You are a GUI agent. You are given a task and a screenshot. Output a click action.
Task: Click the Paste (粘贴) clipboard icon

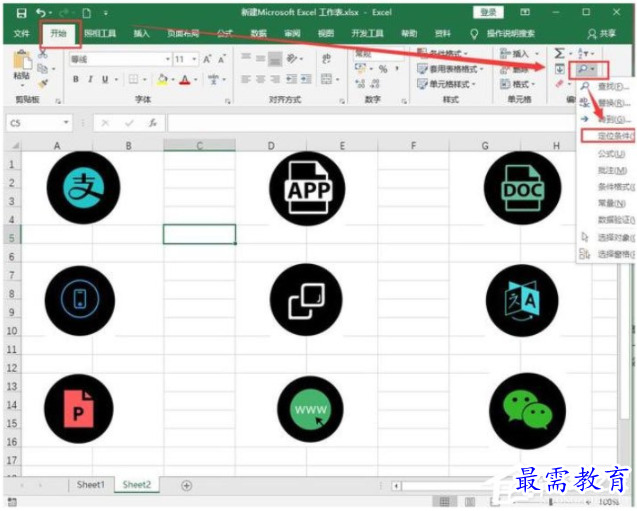tap(23, 60)
